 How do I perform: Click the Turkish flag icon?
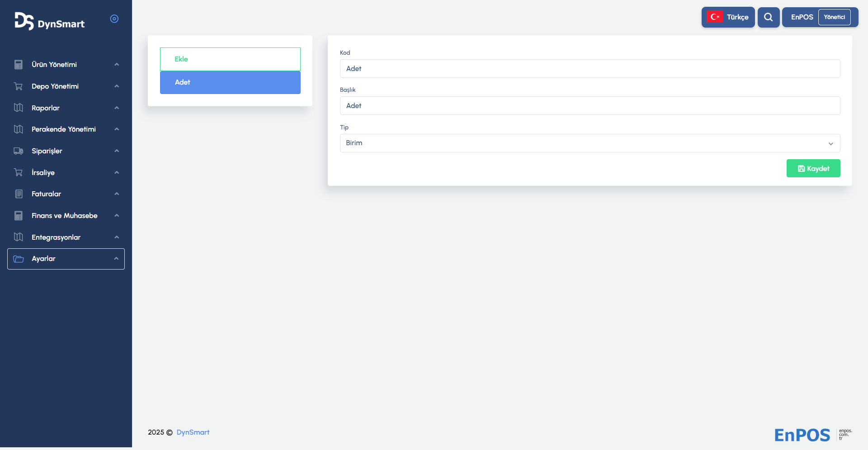tap(715, 17)
